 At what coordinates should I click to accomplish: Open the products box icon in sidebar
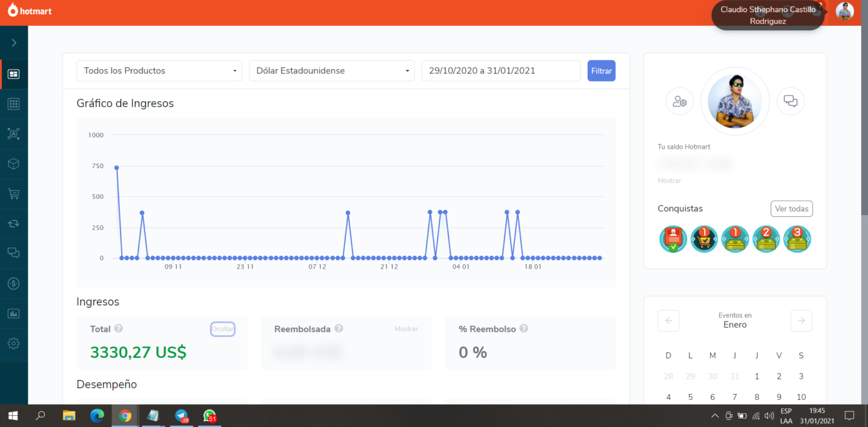13,164
